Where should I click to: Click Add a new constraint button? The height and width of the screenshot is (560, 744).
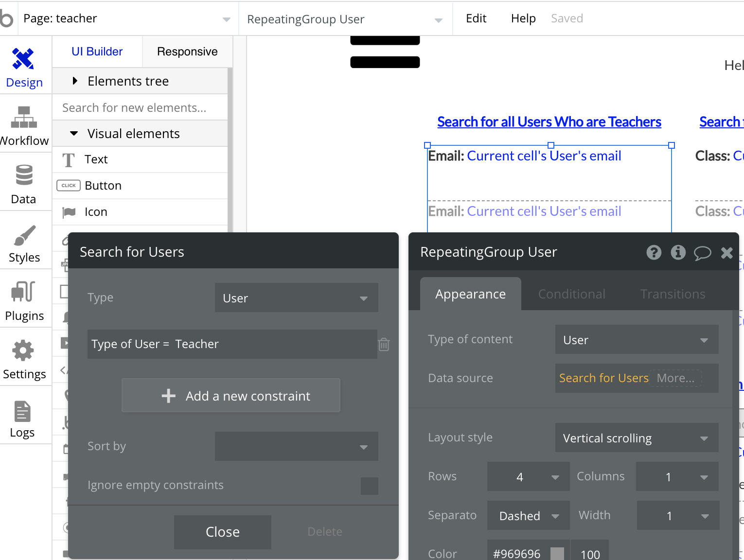(x=231, y=395)
